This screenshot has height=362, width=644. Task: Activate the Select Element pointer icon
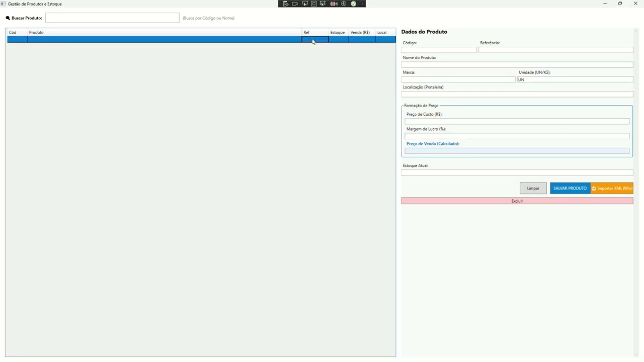tap(305, 4)
